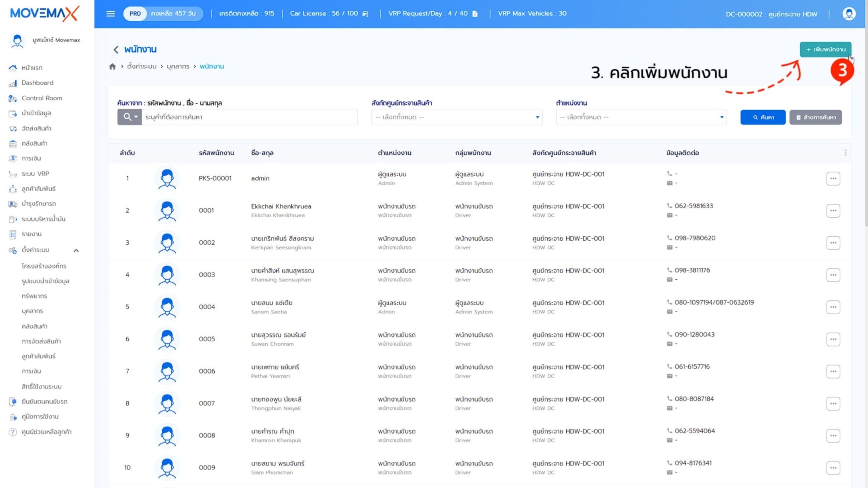The height and width of the screenshot is (488, 868).
Task: Click VRP Request/Day document icon
Action: coord(475,14)
